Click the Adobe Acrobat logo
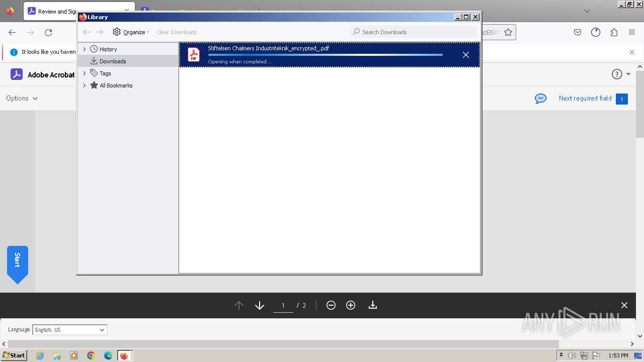This screenshot has width=644, height=362. (17, 74)
